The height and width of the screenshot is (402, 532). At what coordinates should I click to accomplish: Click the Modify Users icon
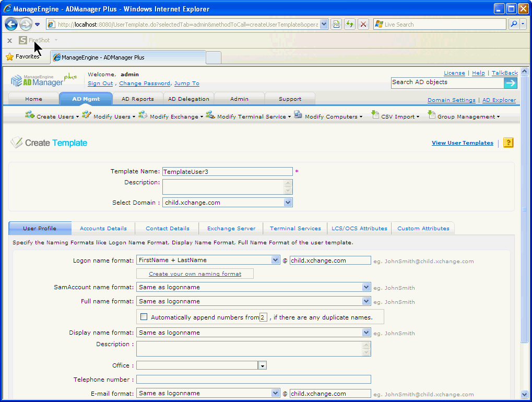click(87, 115)
